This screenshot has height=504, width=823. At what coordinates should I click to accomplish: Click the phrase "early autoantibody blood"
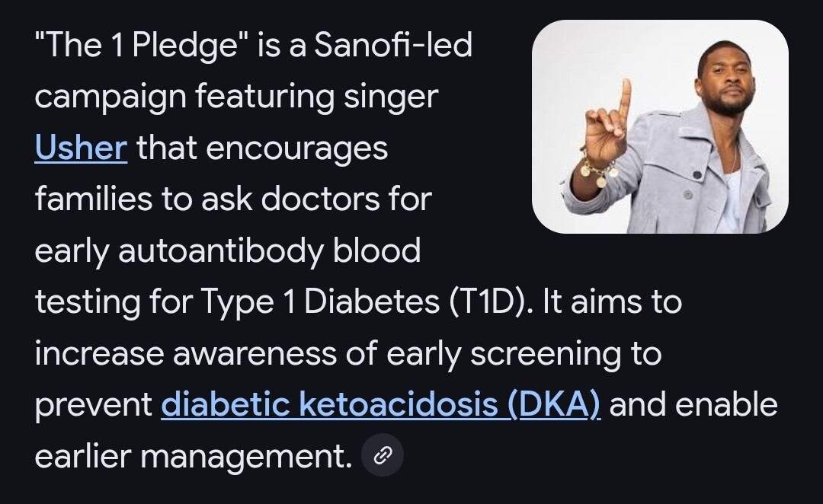click(227, 250)
